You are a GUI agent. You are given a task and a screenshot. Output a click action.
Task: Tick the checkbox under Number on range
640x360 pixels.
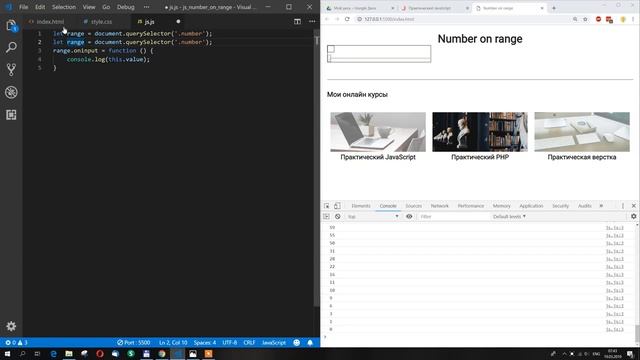(331, 49)
